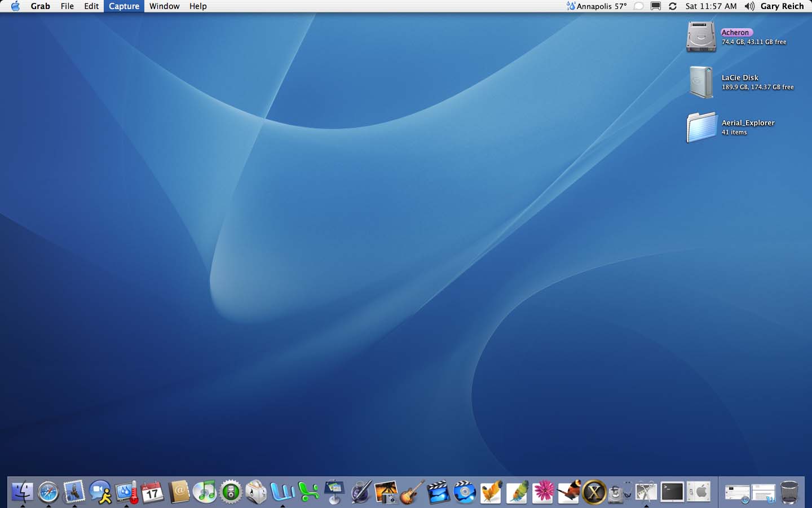Open the Annapolis weather menu extra

[597, 6]
